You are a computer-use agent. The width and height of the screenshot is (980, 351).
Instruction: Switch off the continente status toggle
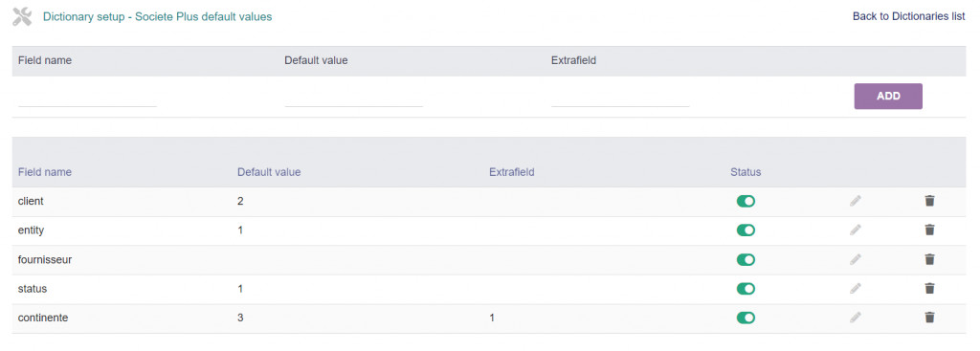(746, 318)
